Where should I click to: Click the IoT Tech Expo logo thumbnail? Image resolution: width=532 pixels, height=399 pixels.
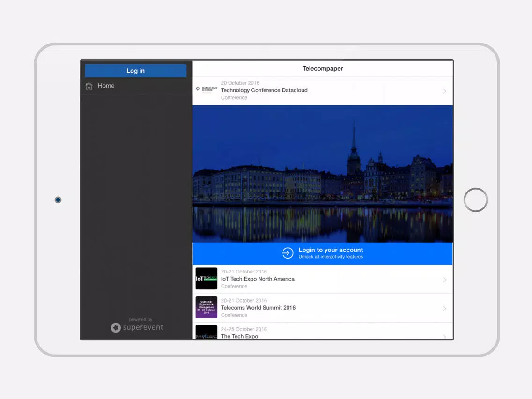[x=206, y=279]
